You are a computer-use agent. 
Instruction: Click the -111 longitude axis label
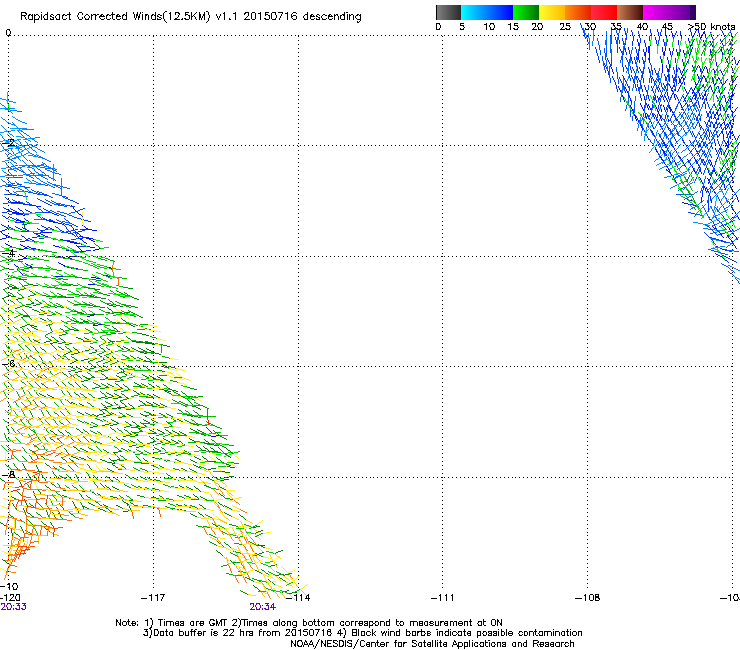click(x=443, y=598)
